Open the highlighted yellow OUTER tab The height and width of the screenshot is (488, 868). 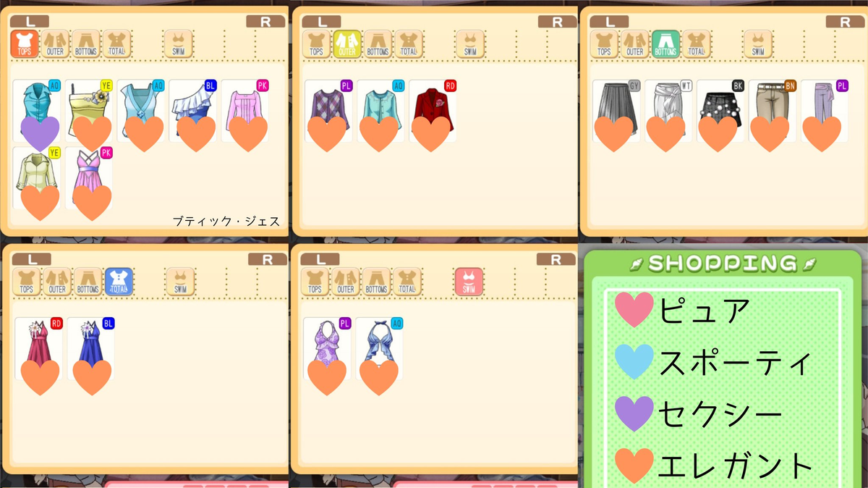(347, 43)
